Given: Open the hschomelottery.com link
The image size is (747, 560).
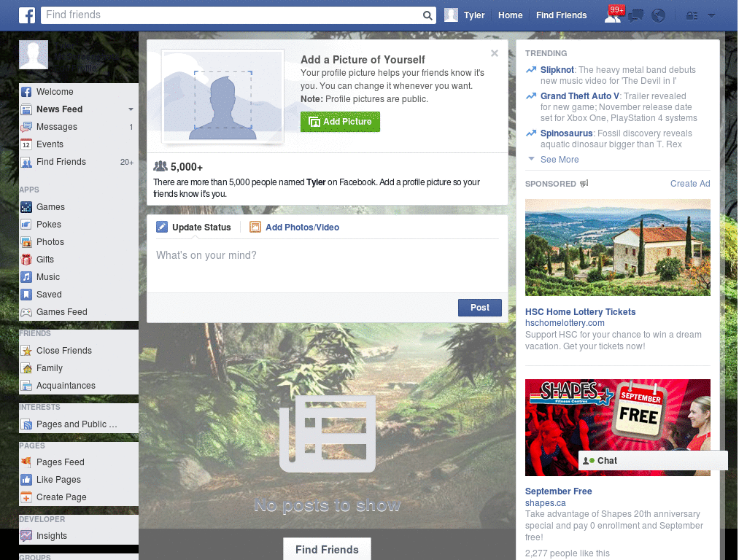Looking at the screenshot, I should click(565, 323).
